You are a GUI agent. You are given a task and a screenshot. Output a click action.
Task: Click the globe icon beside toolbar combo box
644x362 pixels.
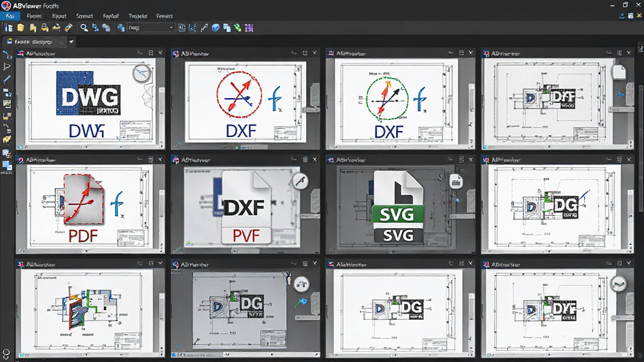coord(121,28)
